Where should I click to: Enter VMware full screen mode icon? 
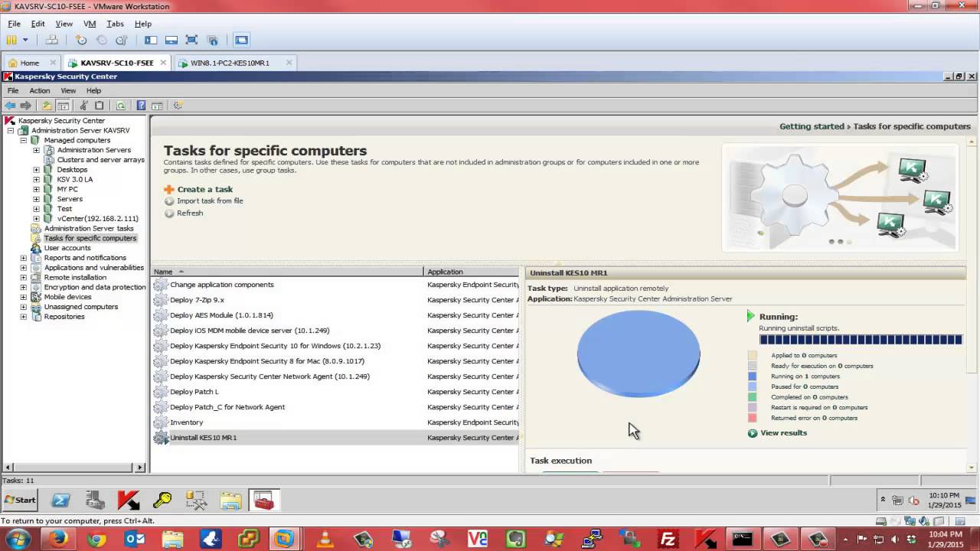click(191, 40)
